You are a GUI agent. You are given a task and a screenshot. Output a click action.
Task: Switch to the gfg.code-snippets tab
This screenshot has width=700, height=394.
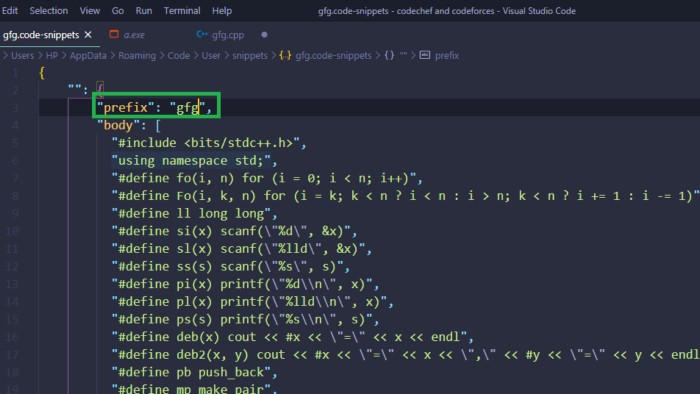click(x=41, y=35)
